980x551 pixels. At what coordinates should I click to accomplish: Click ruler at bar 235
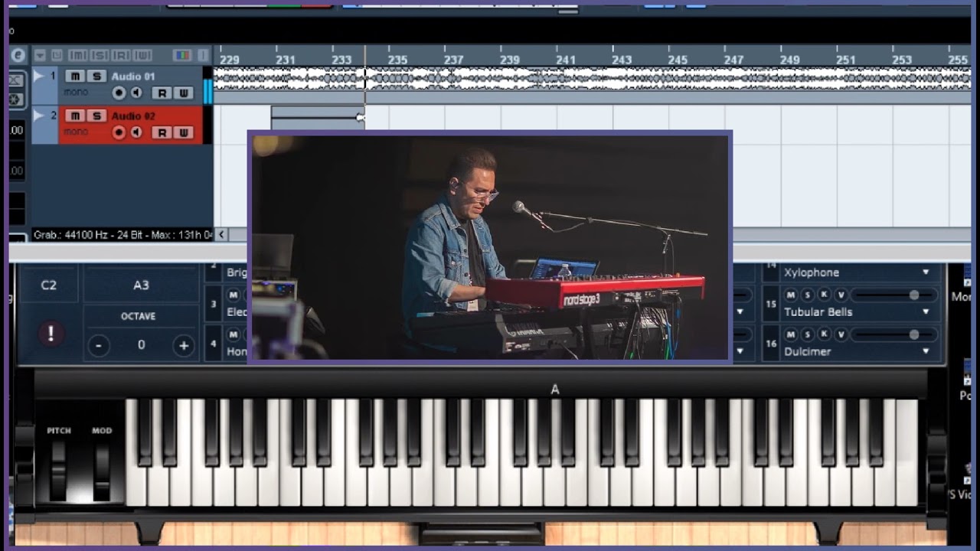pyautogui.click(x=397, y=60)
